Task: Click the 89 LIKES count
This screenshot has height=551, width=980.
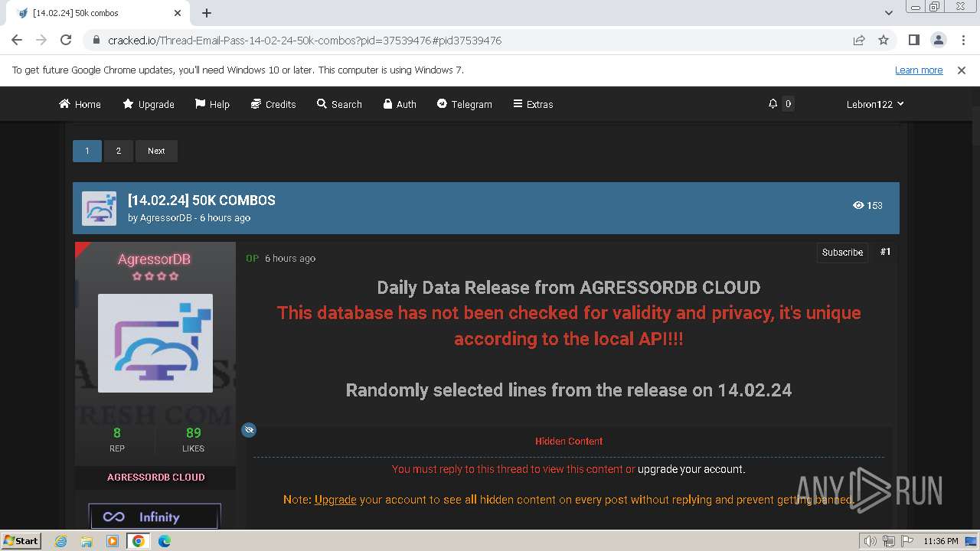Action: click(x=193, y=439)
